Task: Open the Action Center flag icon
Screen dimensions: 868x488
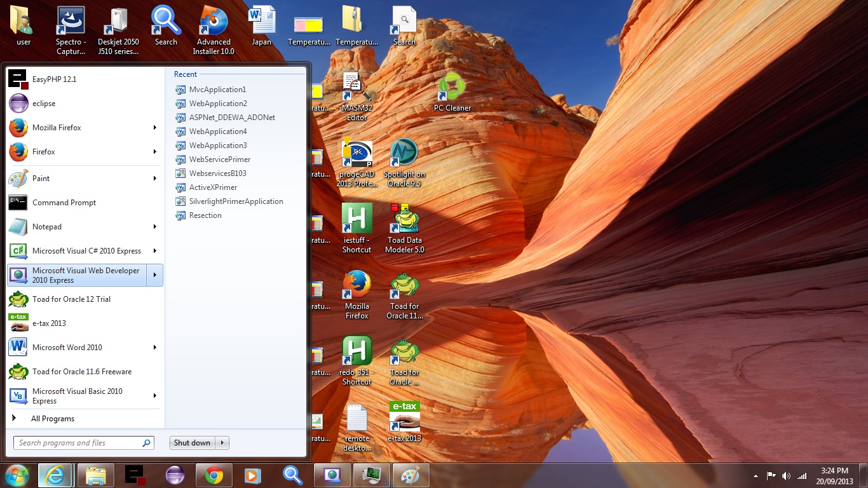Action: [771, 476]
